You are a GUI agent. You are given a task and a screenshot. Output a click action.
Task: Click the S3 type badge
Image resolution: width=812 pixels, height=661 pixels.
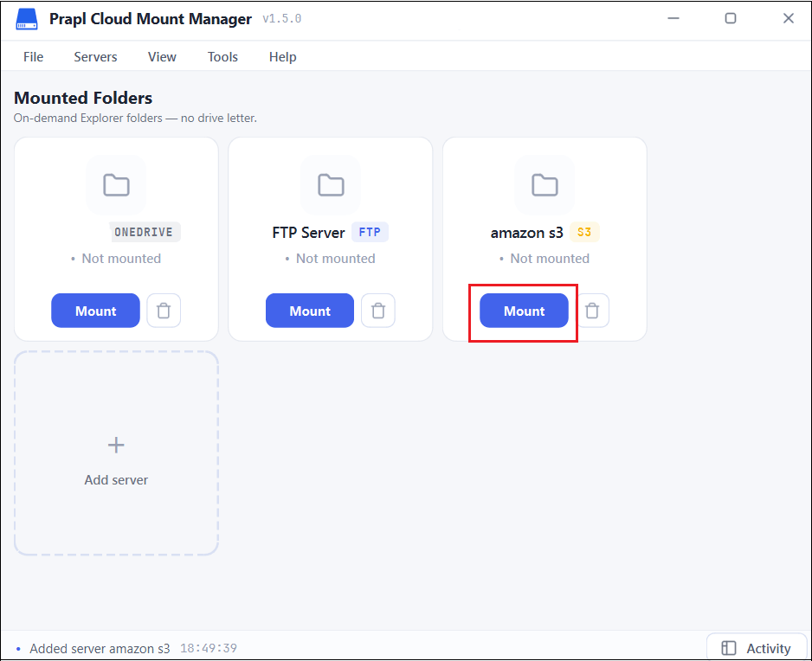[584, 232]
